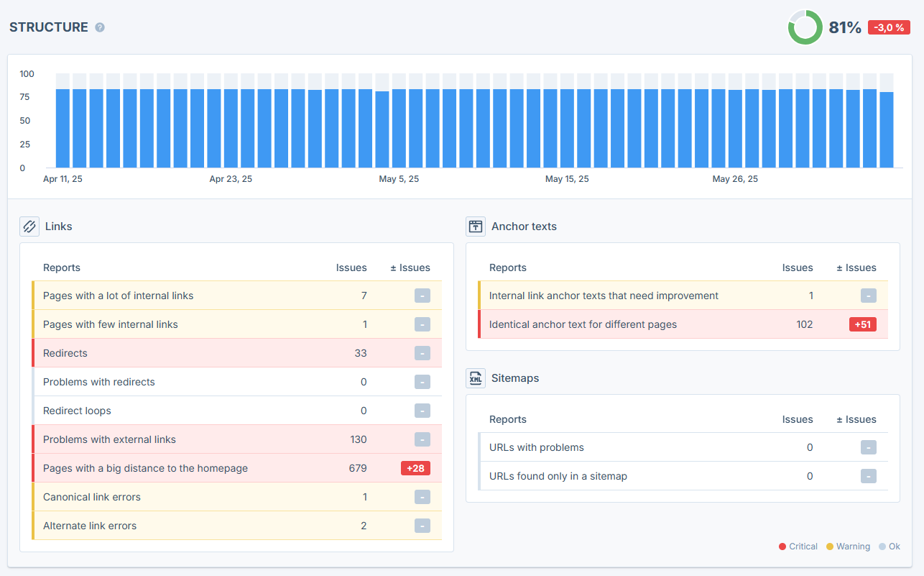Click the +28 issues change badge

415,468
